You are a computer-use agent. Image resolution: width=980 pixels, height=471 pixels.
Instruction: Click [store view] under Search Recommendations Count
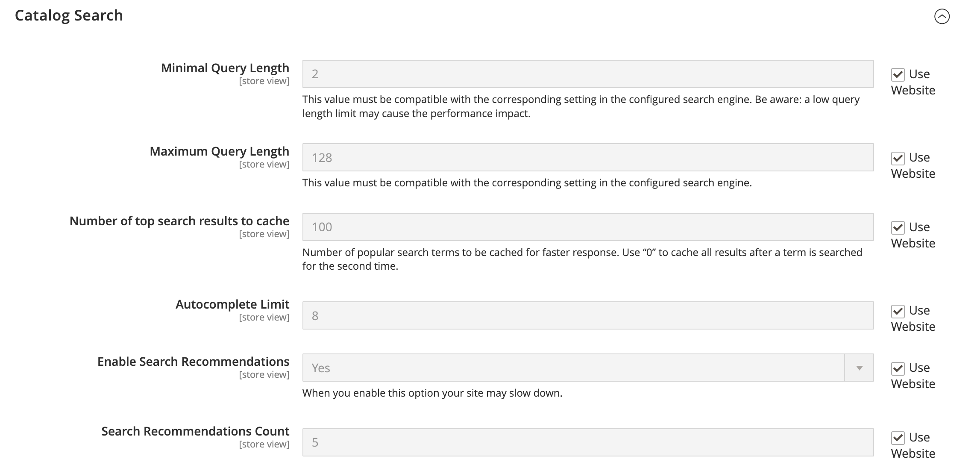(x=264, y=444)
